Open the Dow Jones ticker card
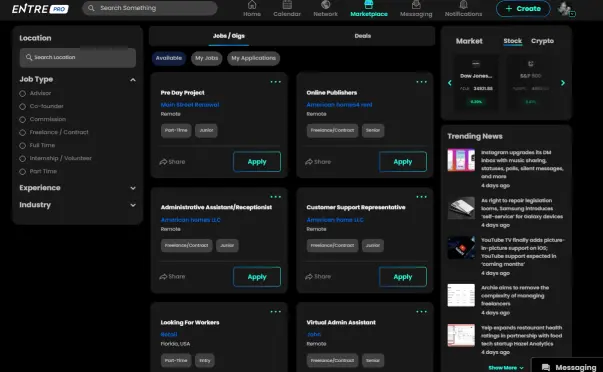 coord(476,83)
